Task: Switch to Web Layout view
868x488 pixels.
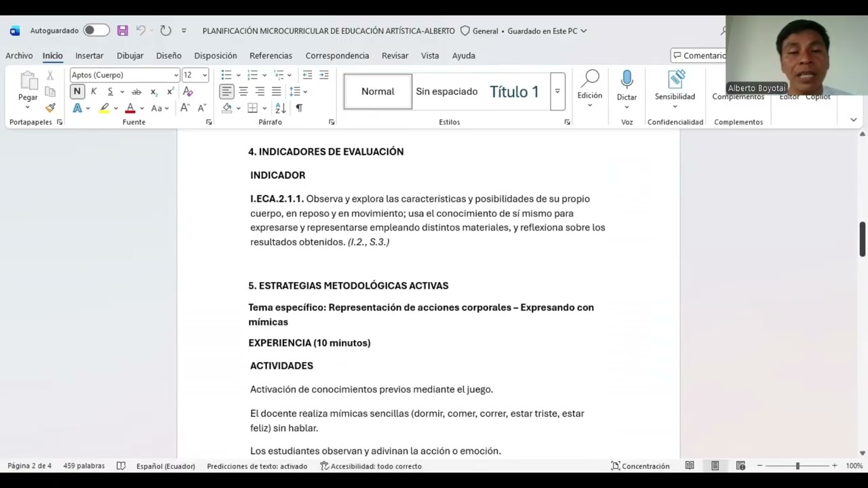Action: [741, 466]
